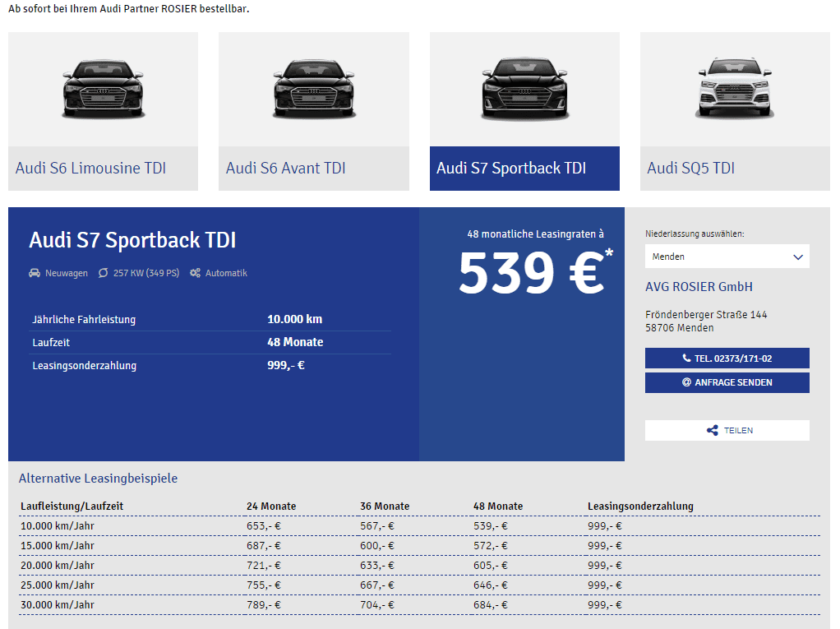Click the 48 monatliche Leasingraten à label

(535, 234)
